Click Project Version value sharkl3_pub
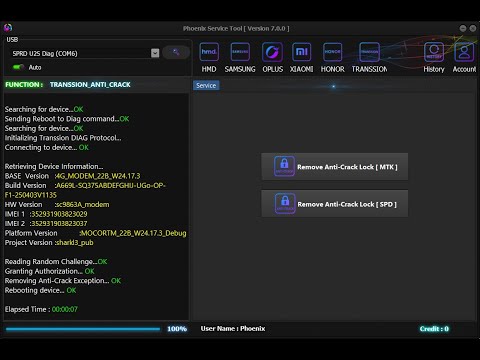Screen dimensions: 480x360 (x=74, y=243)
